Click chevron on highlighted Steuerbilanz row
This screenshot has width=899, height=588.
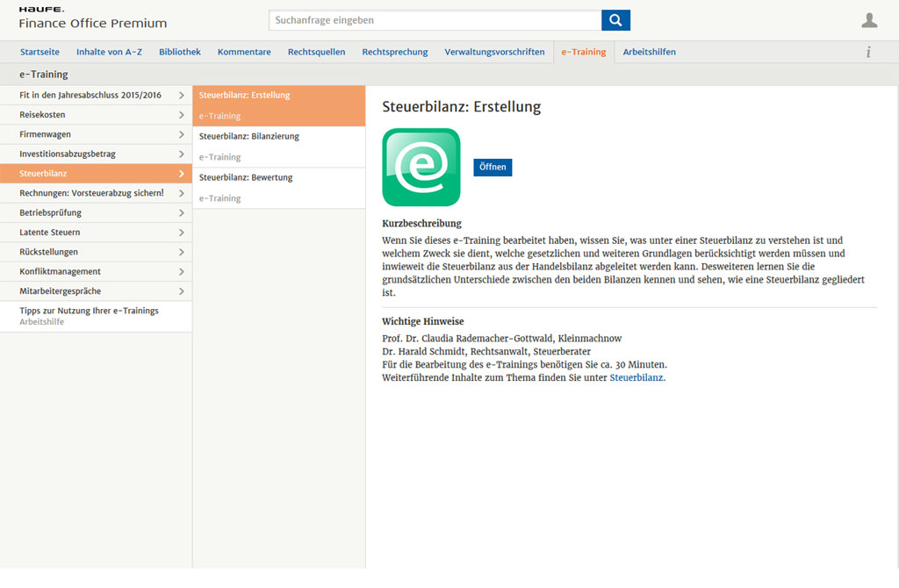(x=181, y=174)
